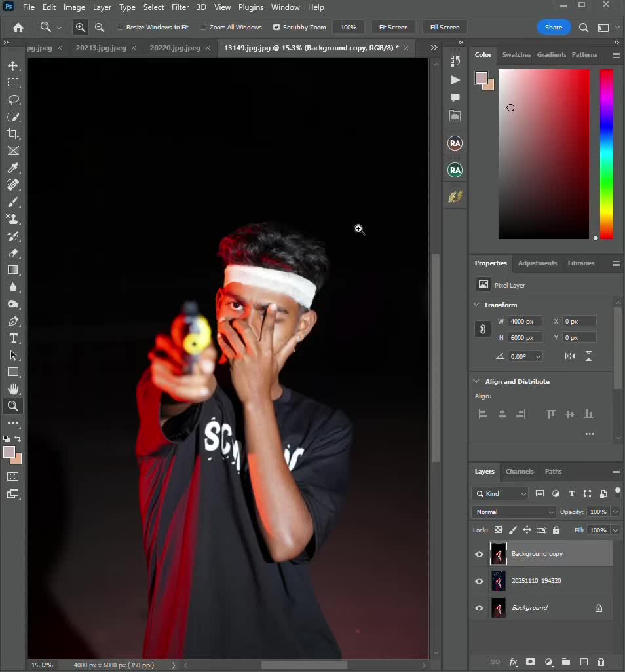The height and width of the screenshot is (672, 625).
Task: Add a layer mask from Layers footer
Action: (530, 662)
